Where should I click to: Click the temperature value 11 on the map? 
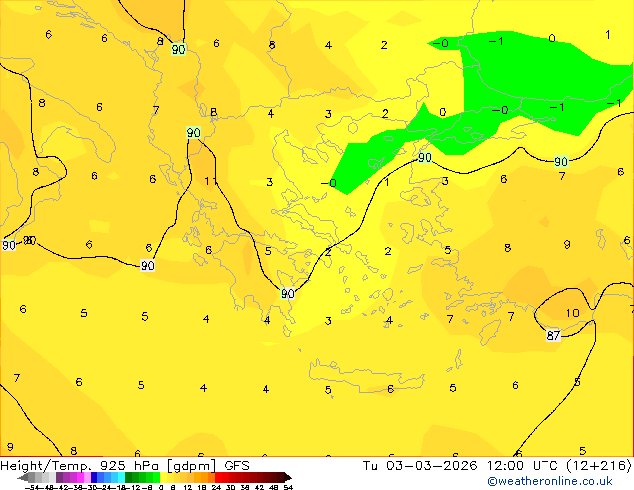tap(210, 181)
